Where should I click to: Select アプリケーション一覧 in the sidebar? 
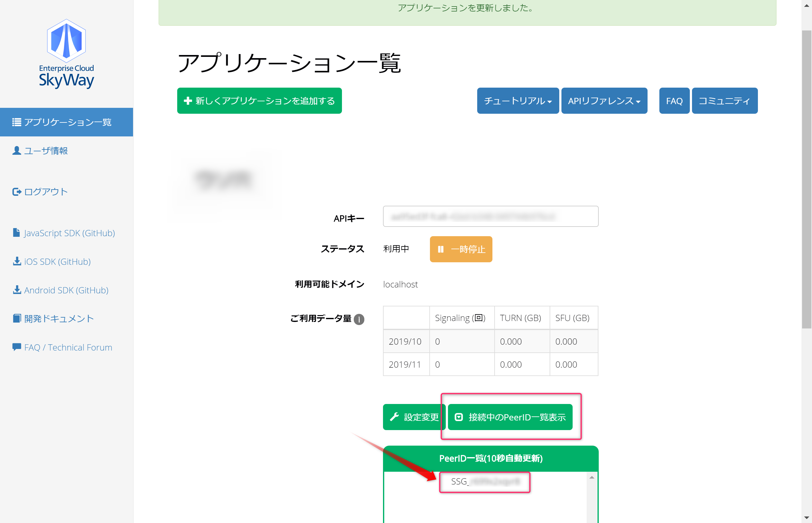click(x=67, y=122)
